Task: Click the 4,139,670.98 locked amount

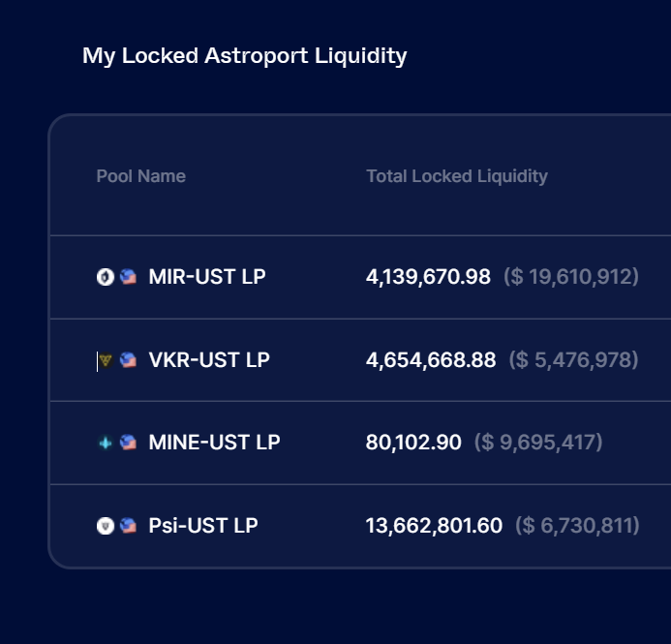Action: pos(428,277)
